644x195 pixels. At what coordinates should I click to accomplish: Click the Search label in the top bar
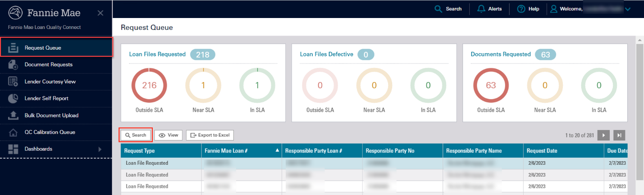pyautogui.click(x=454, y=9)
